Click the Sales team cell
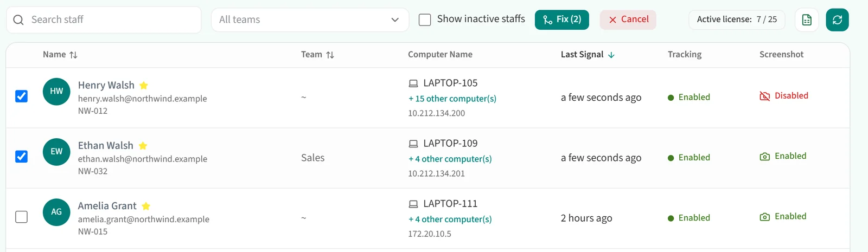The image size is (868, 252). (313, 158)
